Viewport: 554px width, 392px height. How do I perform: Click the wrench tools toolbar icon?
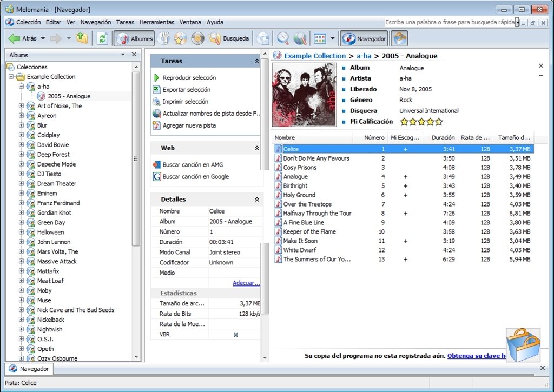tap(163, 38)
